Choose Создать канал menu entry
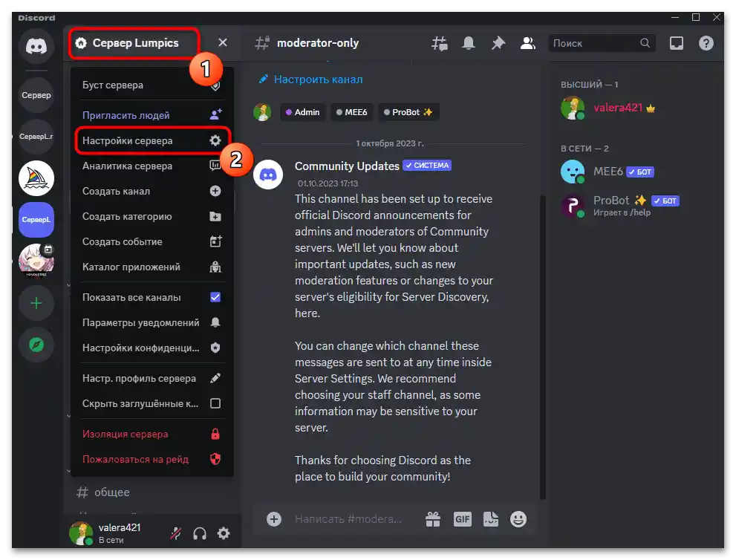Screen dimensions: 736x560 click(x=152, y=191)
